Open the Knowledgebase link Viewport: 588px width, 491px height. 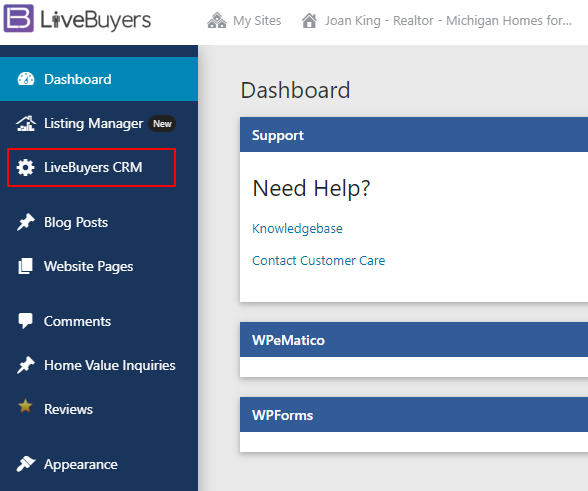(x=297, y=228)
